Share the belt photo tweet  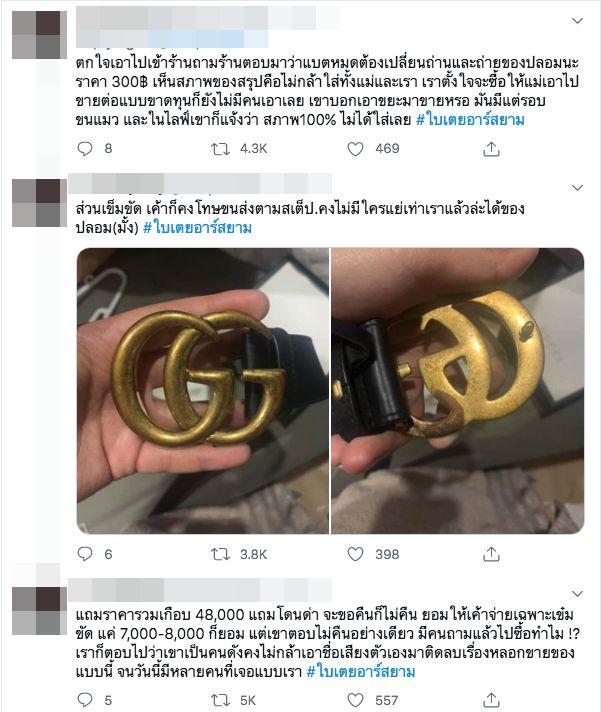point(491,554)
